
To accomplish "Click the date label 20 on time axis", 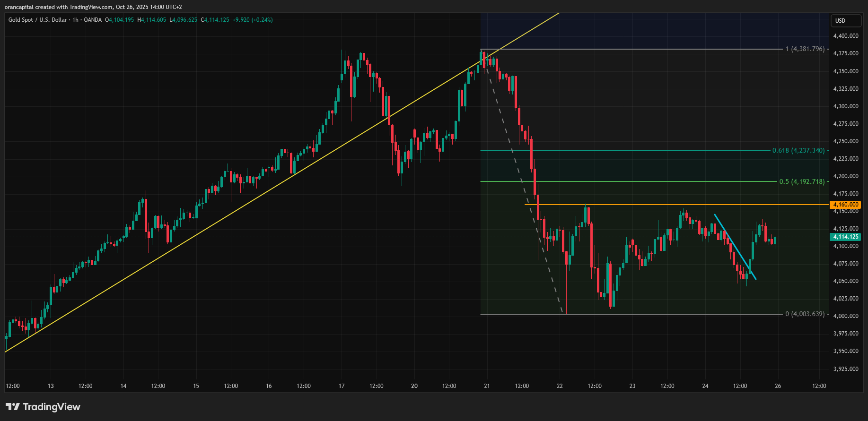I will click(x=414, y=386).
